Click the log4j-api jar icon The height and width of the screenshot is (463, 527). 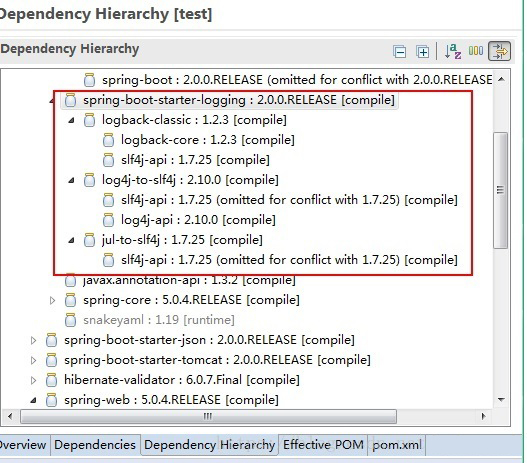click(x=108, y=220)
